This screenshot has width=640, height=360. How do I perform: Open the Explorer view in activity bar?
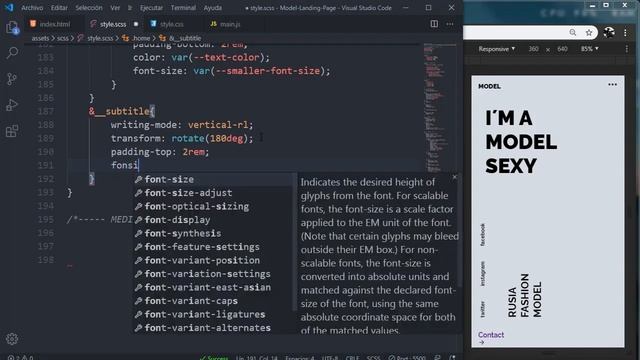(12, 28)
